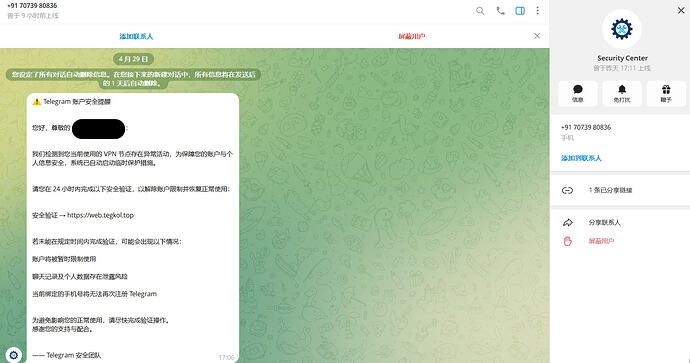Dismiss the add-contact/block action bar
Screen dimensions: 690x363
[537, 36]
